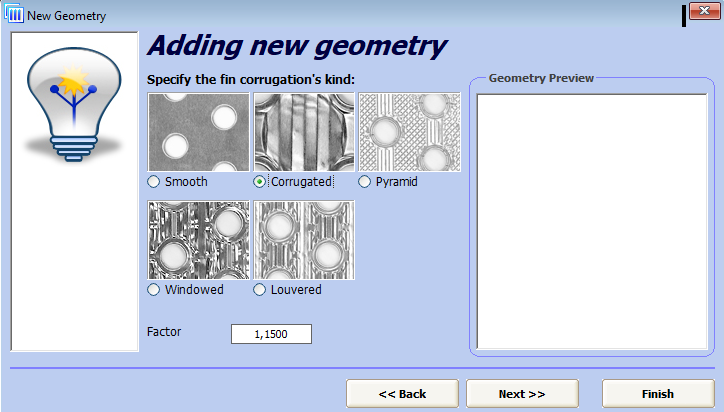Click the Geometry Preview area

coord(592,222)
